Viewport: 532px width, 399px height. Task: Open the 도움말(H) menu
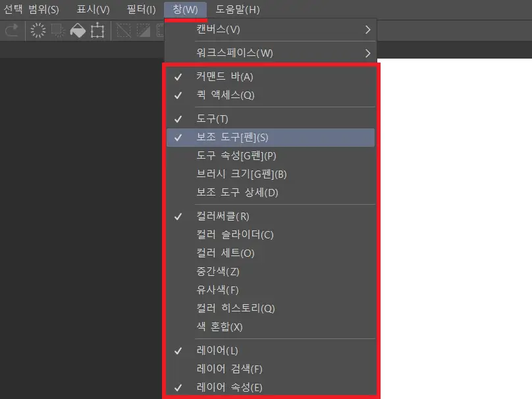click(238, 9)
